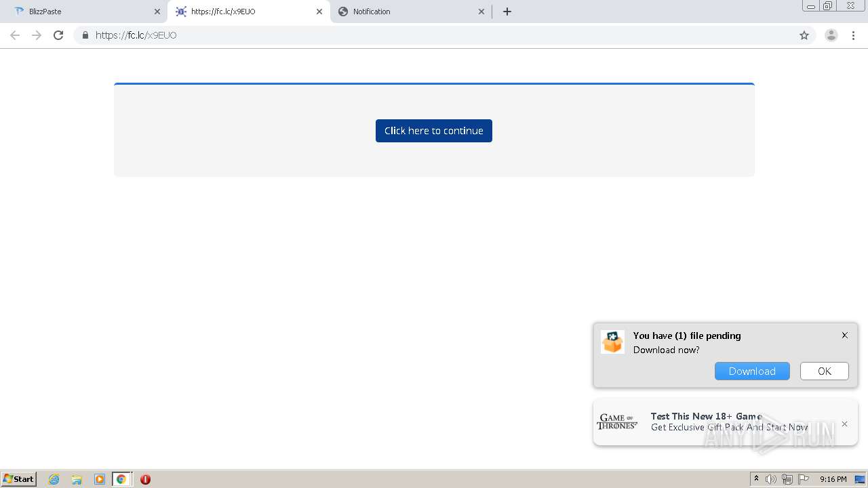This screenshot has height=488, width=868.
Task: Switch to the Notification tab
Action: [x=411, y=12]
